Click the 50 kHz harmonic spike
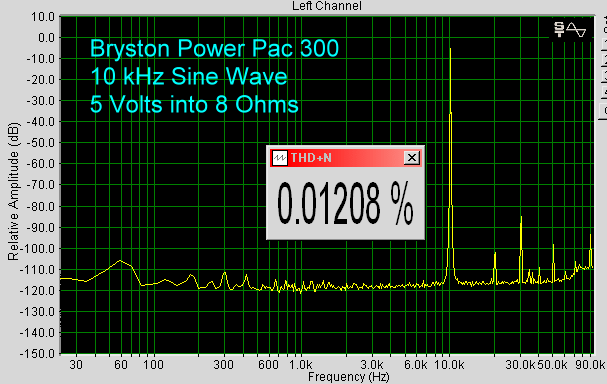The height and width of the screenshot is (384, 607). click(553, 262)
